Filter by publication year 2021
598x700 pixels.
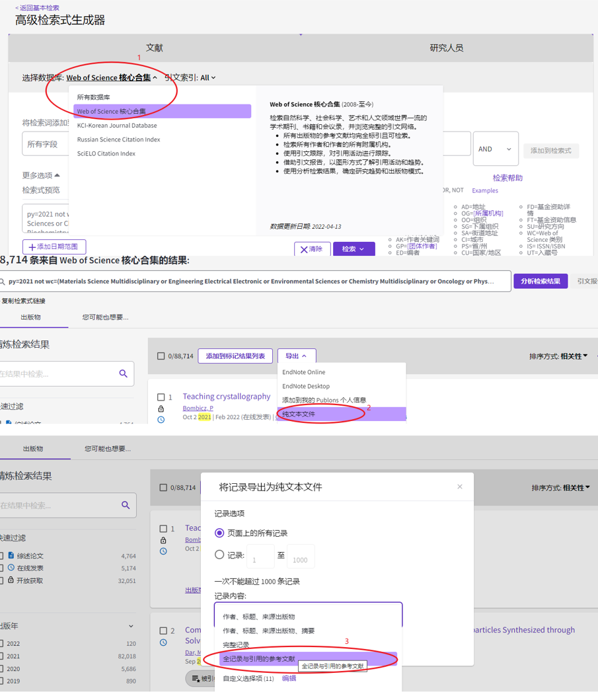[1, 656]
